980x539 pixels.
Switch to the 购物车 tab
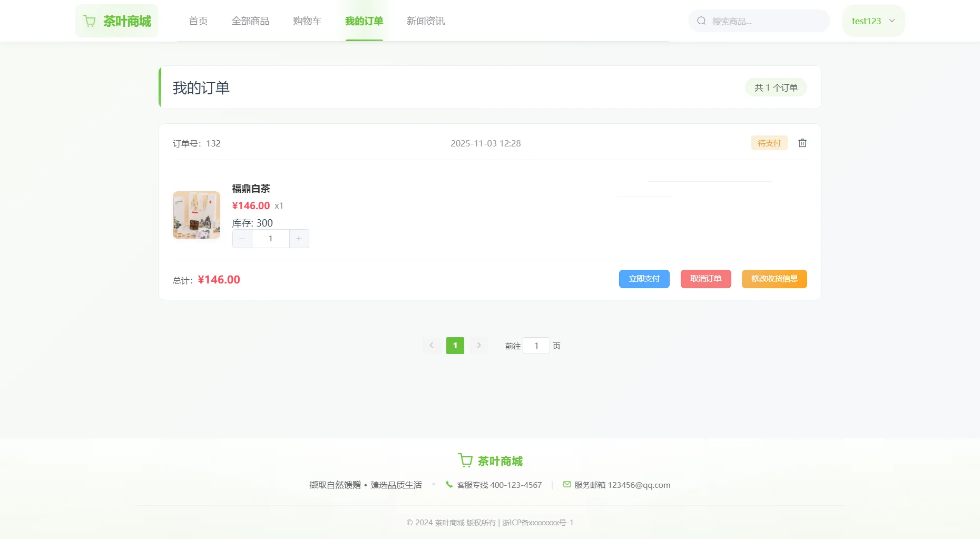click(x=307, y=21)
